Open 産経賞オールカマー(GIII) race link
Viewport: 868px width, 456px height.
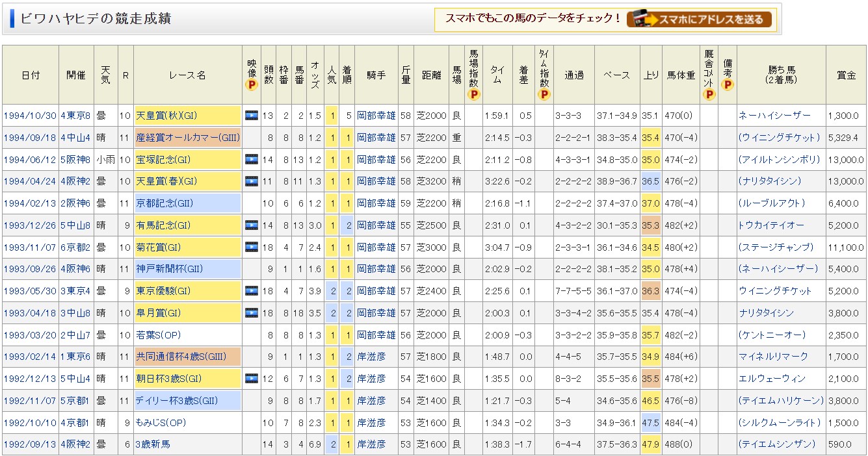(188, 138)
